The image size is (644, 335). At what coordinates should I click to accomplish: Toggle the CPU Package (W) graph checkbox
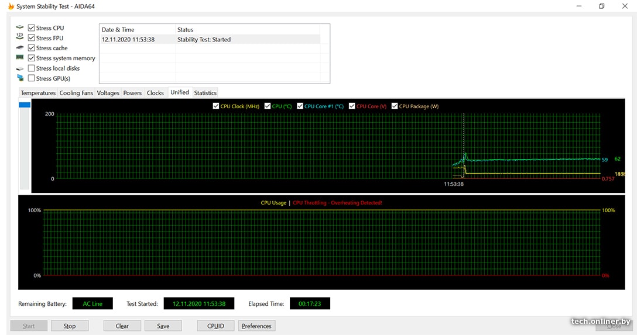[394, 106]
